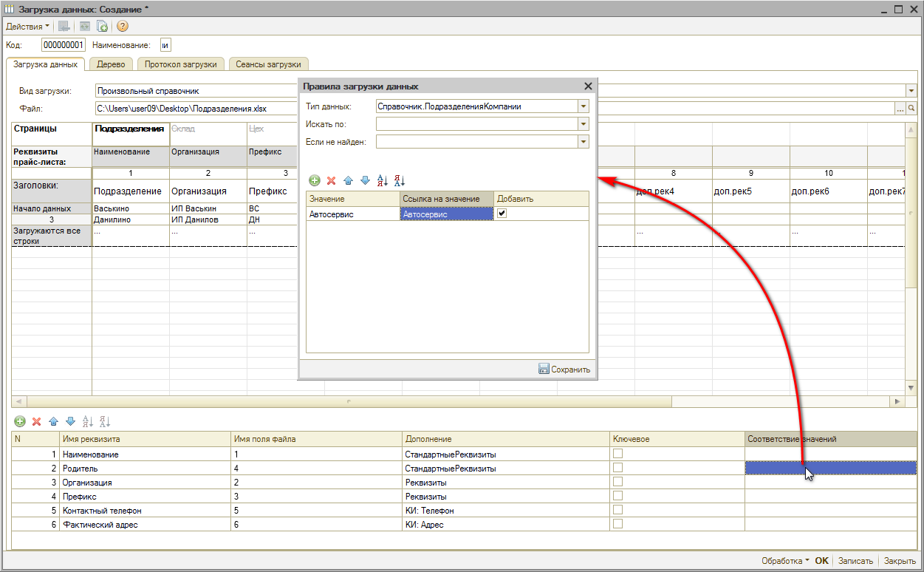
Task: Switch to the Протокол загрузки tab
Action: click(181, 64)
